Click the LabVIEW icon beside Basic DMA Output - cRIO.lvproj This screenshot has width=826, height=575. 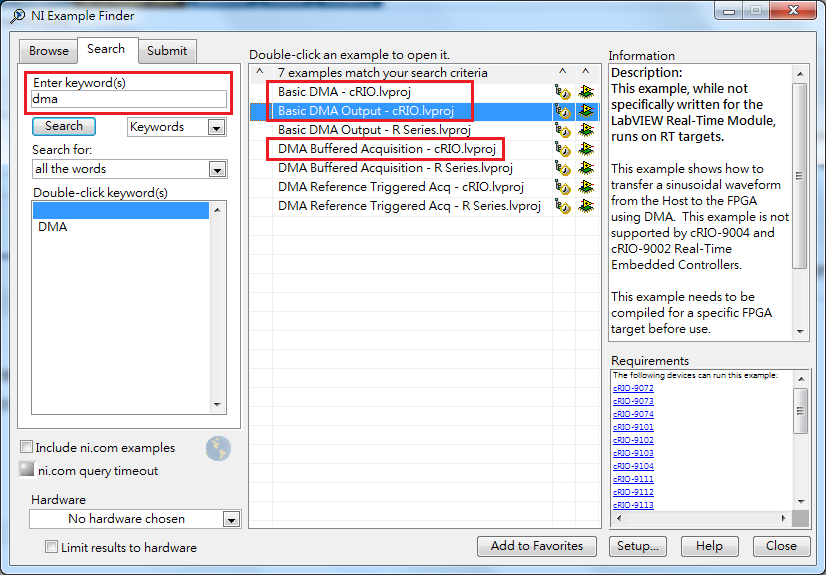586,111
